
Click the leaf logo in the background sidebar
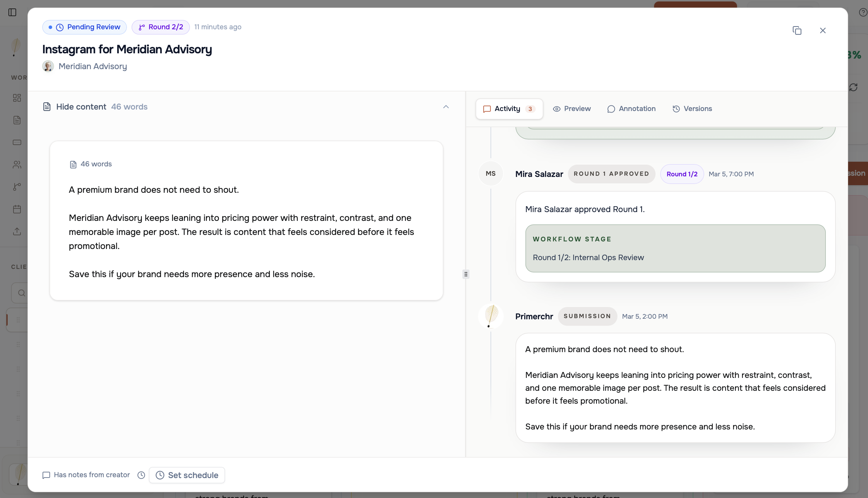point(16,47)
